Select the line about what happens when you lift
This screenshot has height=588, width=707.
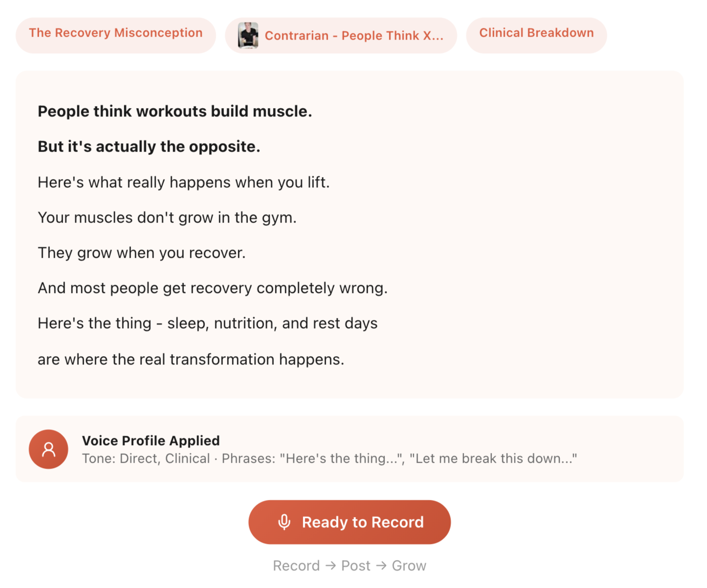tap(183, 182)
